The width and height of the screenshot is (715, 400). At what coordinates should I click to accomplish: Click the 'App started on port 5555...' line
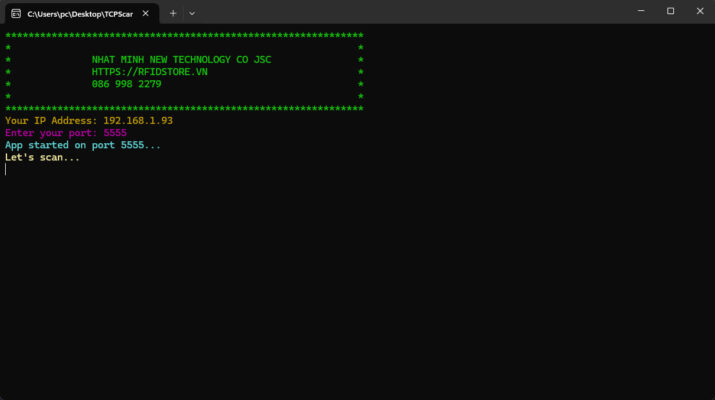82,145
